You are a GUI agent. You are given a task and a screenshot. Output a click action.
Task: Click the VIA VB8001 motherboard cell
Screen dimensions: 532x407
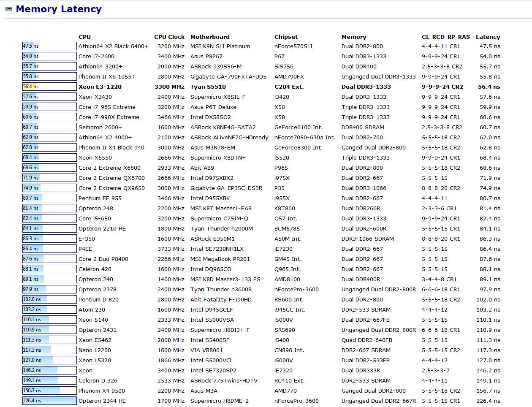(206, 350)
